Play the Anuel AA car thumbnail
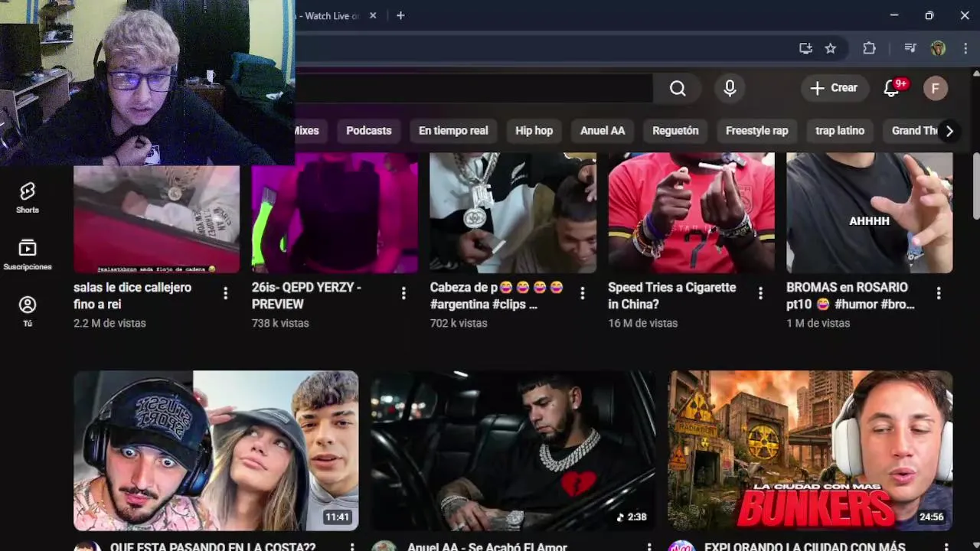 click(x=513, y=451)
